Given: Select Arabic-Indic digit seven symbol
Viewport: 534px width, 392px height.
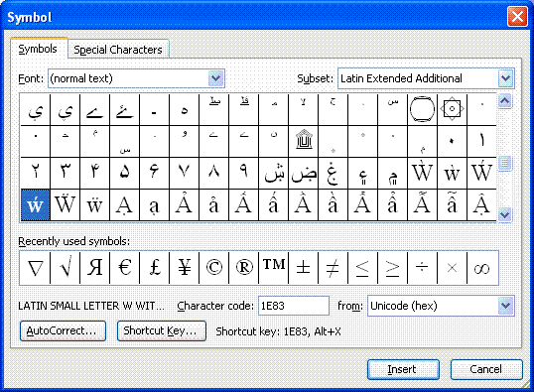Looking at the screenshot, I should (x=185, y=173).
